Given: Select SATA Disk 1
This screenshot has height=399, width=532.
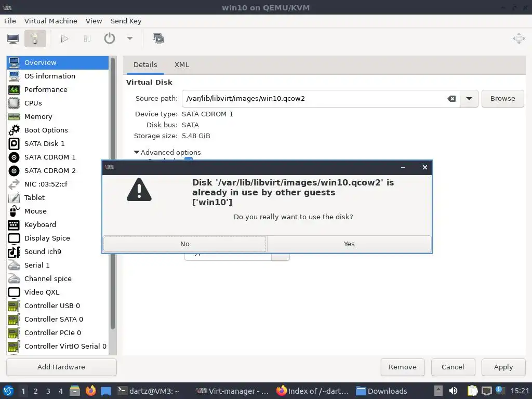Looking at the screenshot, I should [x=58, y=143].
